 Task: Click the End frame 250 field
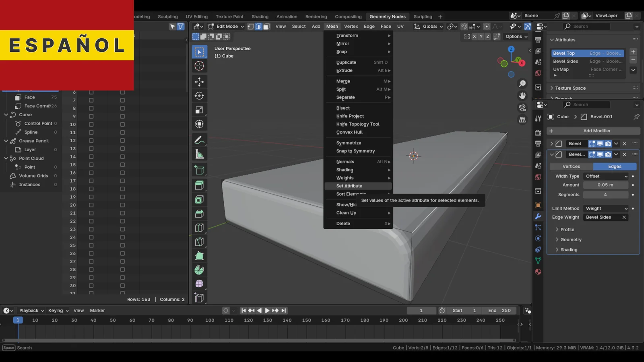pos(500,311)
